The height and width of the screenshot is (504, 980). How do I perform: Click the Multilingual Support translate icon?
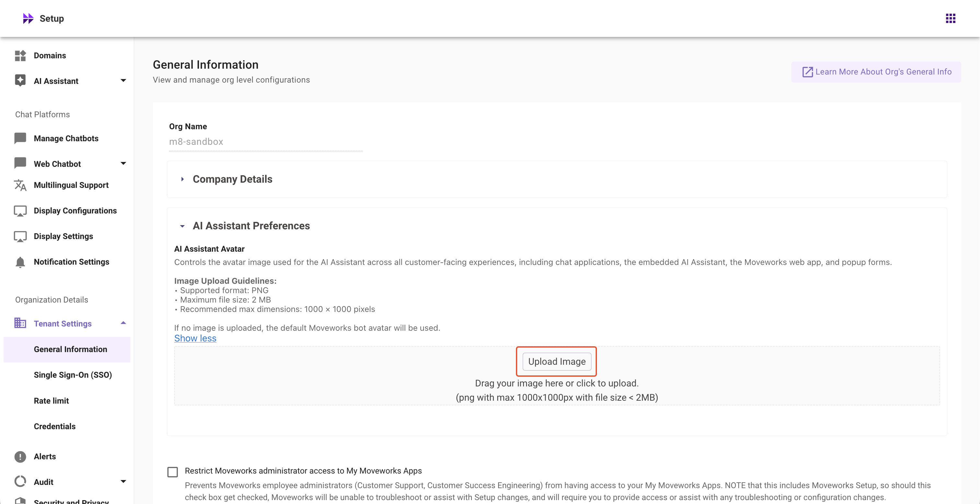point(20,185)
